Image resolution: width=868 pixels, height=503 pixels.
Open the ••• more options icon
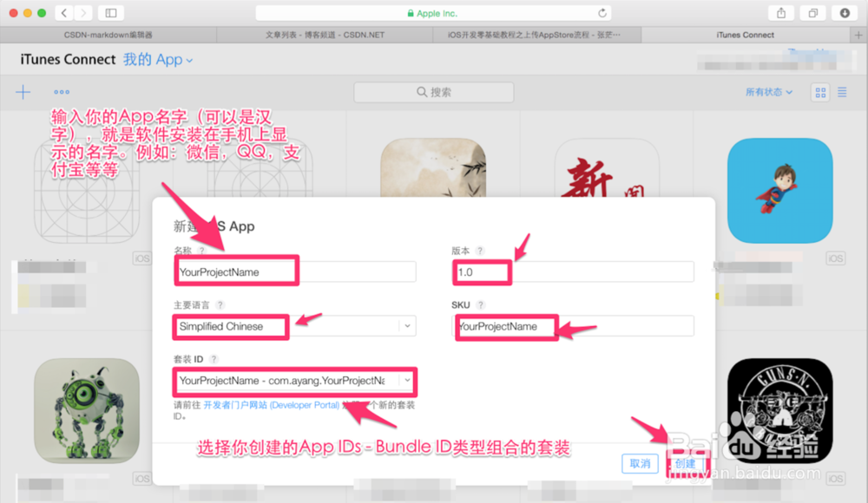tap(61, 91)
